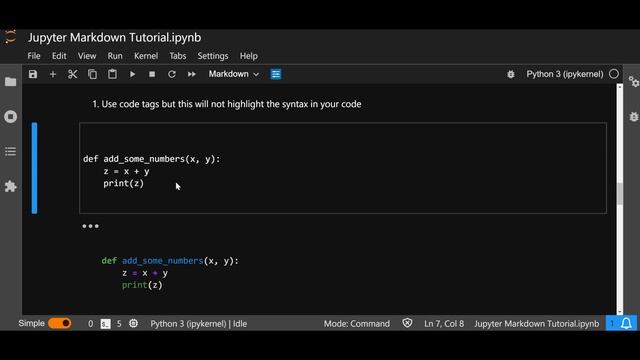Viewport: 640px width, 360px height.
Task: Open the File Browser sidebar panel
Action: pyautogui.click(x=11, y=82)
